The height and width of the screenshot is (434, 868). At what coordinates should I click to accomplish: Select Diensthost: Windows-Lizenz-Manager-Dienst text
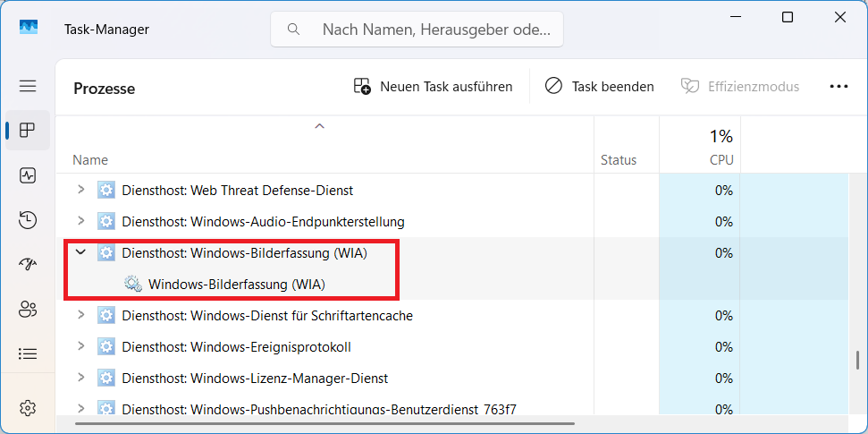coord(255,378)
